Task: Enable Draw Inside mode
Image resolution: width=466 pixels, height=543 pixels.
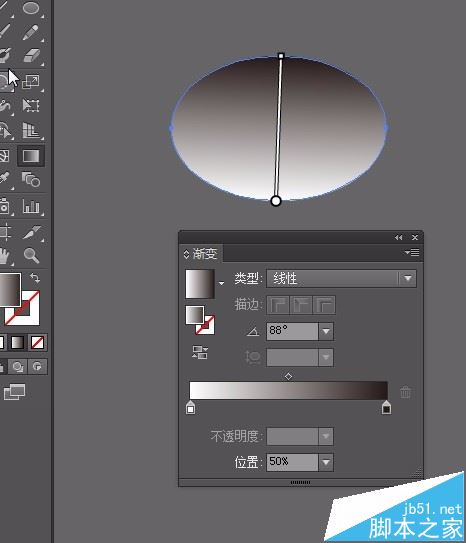Action: coord(37,366)
